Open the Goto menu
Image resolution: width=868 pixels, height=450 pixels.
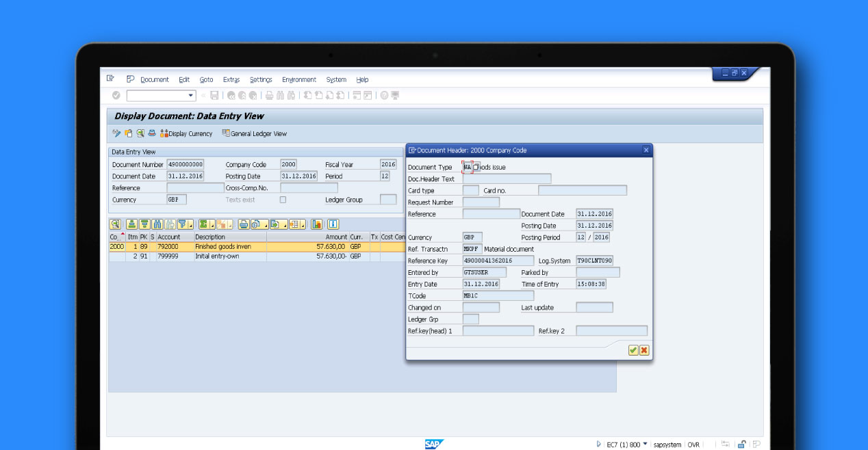coord(206,80)
